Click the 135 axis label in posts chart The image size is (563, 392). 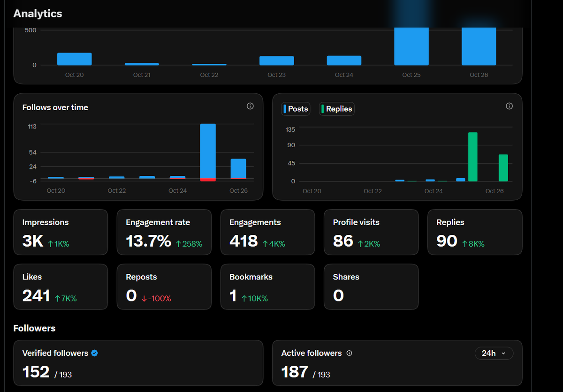pyautogui.click(x=290, y=129)
